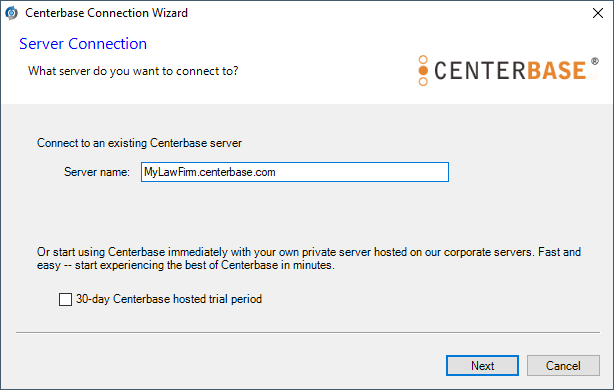Click the blue "Server Connection" heading

click(83, 44)
